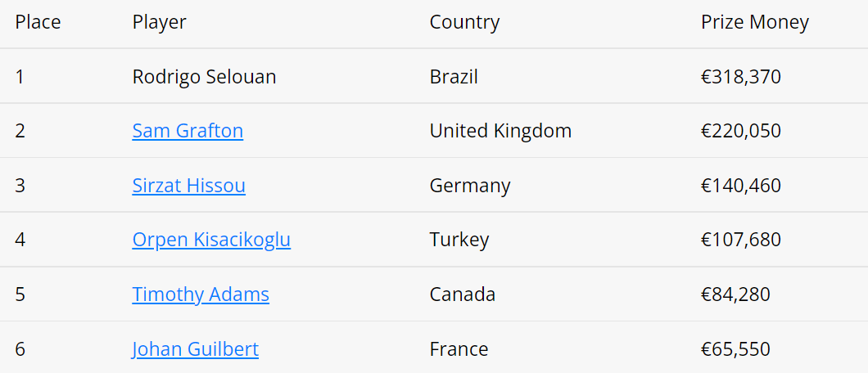
Task: Select the Rodrigo Selouan name cell
Action: 204,77
